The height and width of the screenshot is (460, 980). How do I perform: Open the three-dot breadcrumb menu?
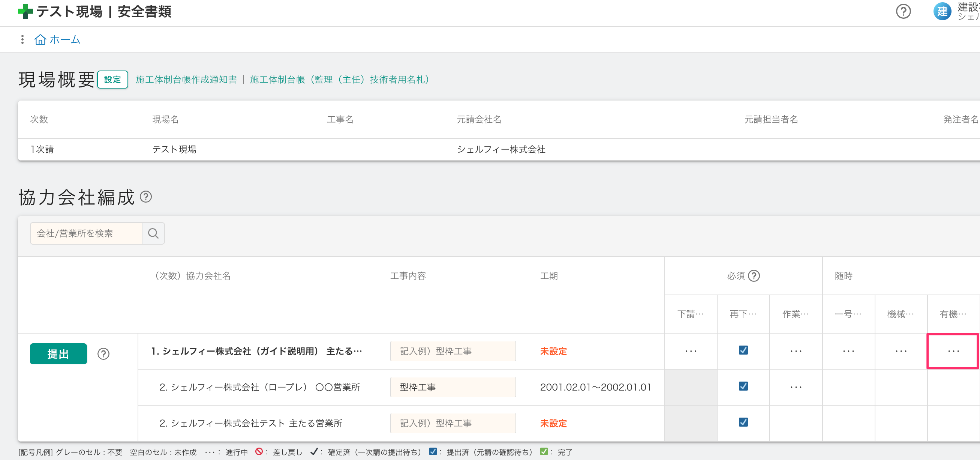coord(22,40)
